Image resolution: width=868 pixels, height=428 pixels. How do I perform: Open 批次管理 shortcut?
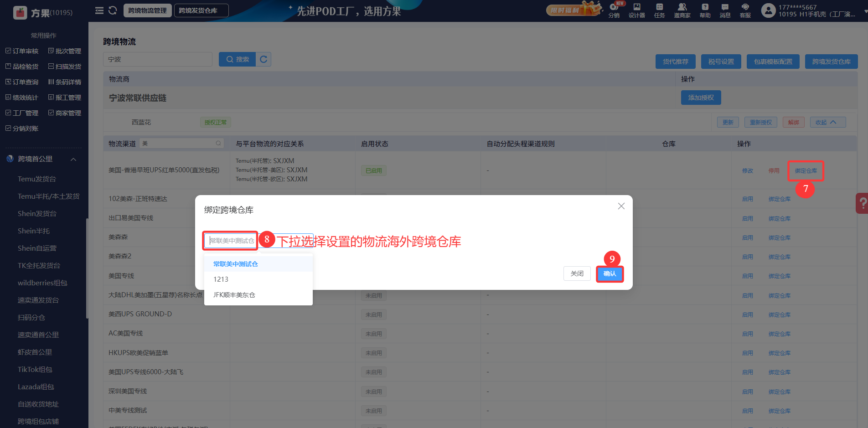click(65, 51)
